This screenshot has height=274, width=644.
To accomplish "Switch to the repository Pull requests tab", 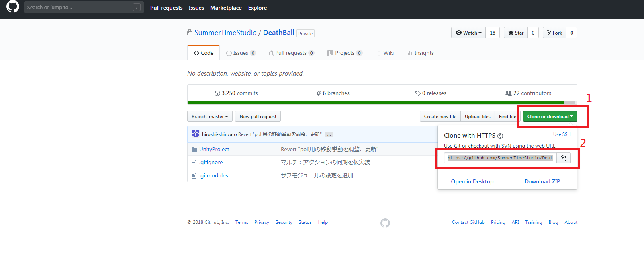I will [291, 53].
